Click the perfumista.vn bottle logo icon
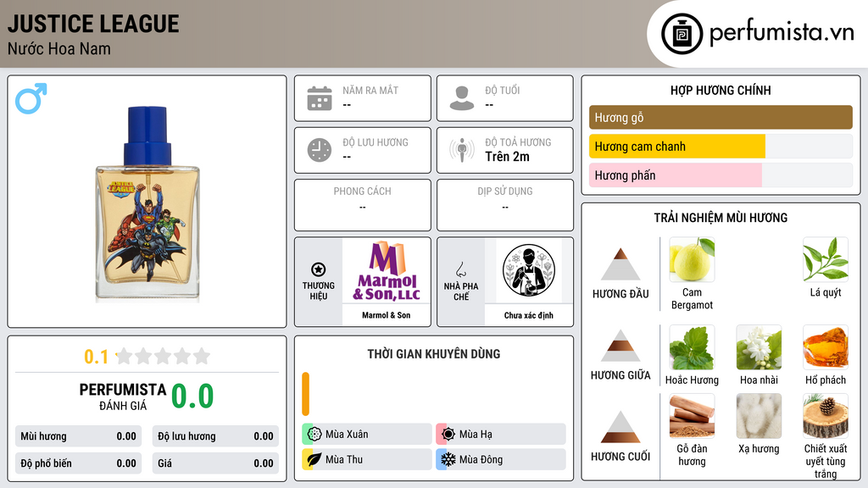 682,34
